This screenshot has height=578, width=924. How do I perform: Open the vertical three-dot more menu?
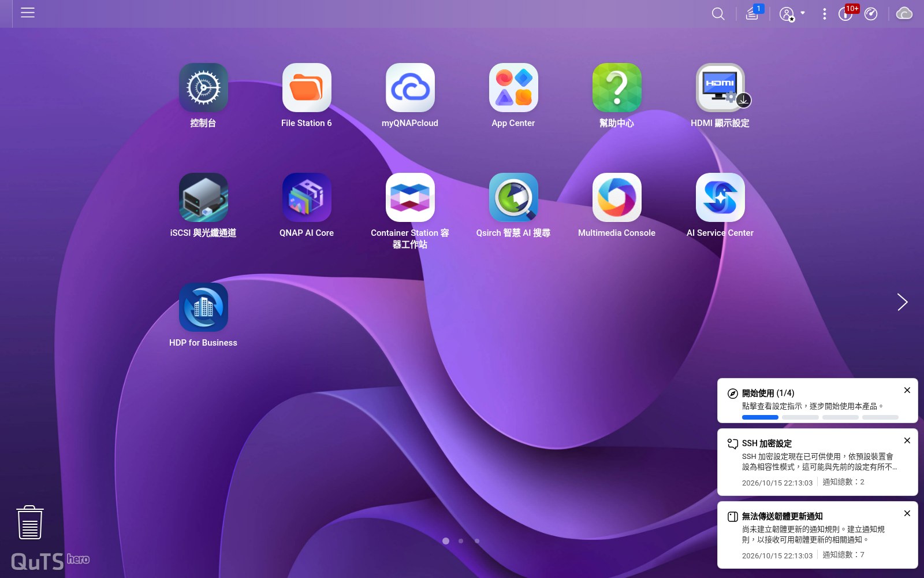[824, 14]
